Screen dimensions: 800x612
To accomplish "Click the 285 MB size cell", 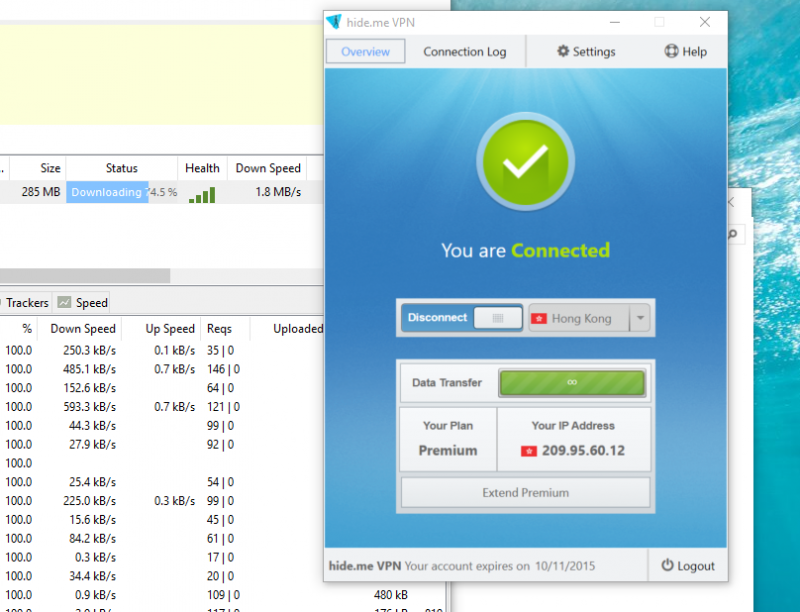I will click(41, 192).
